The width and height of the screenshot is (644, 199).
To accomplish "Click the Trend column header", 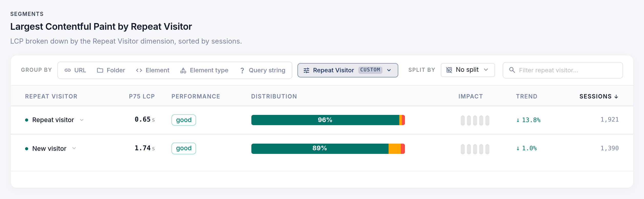I will click(527, 96).
